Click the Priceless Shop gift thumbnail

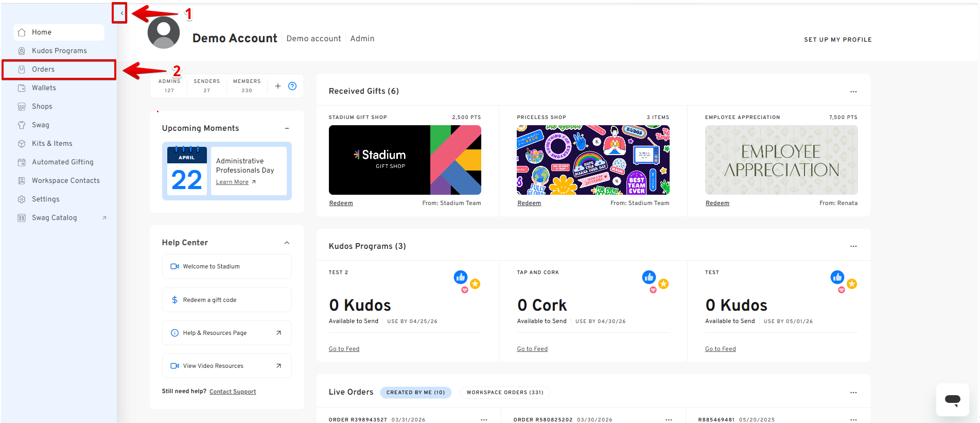click(x=593, y=160)
